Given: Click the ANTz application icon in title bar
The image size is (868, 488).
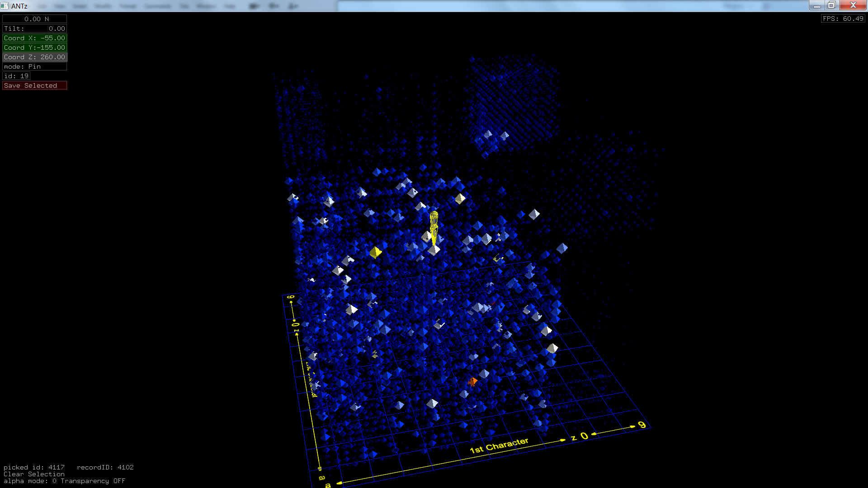Looking at the screenshot, I should click(5, 6).
